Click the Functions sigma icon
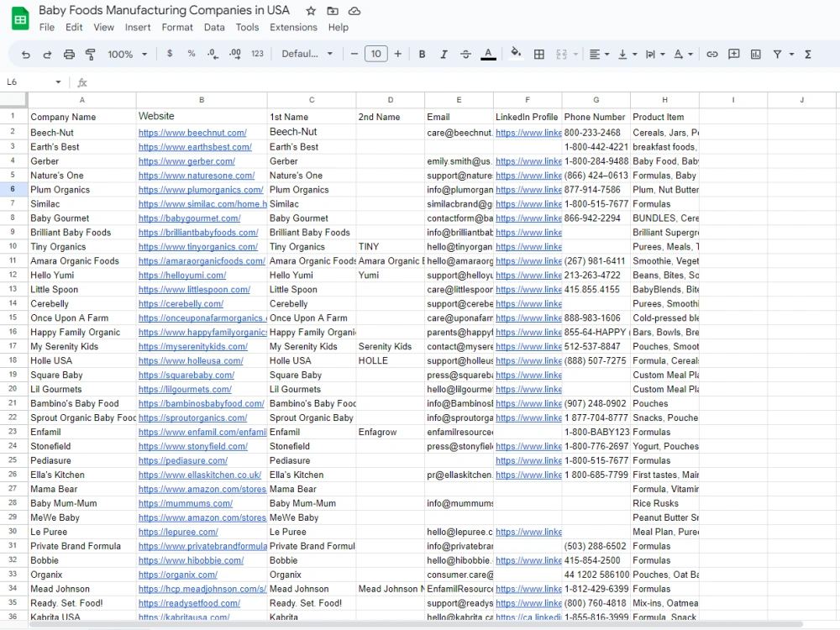 pyautogui.click(x=808, y=54)
